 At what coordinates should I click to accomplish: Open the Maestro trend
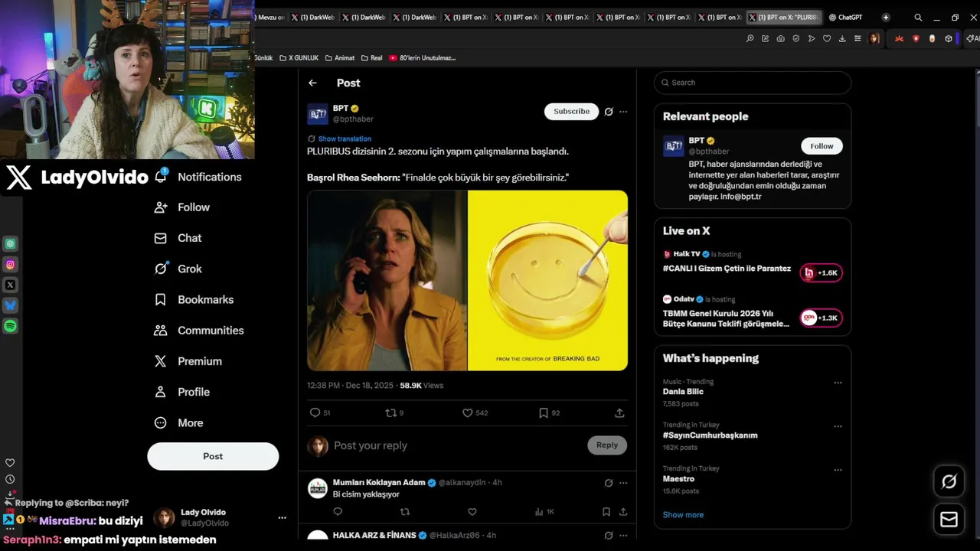(x=678, y=479)
